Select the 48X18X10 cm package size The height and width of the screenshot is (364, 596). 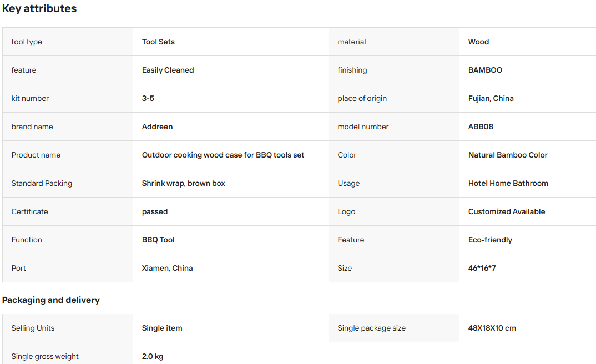click(x=492, y=328)
